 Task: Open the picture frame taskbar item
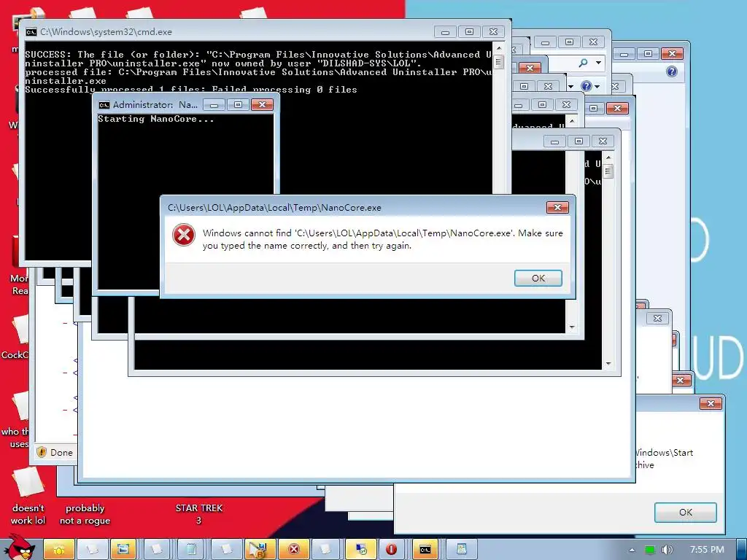pos(123,550)
